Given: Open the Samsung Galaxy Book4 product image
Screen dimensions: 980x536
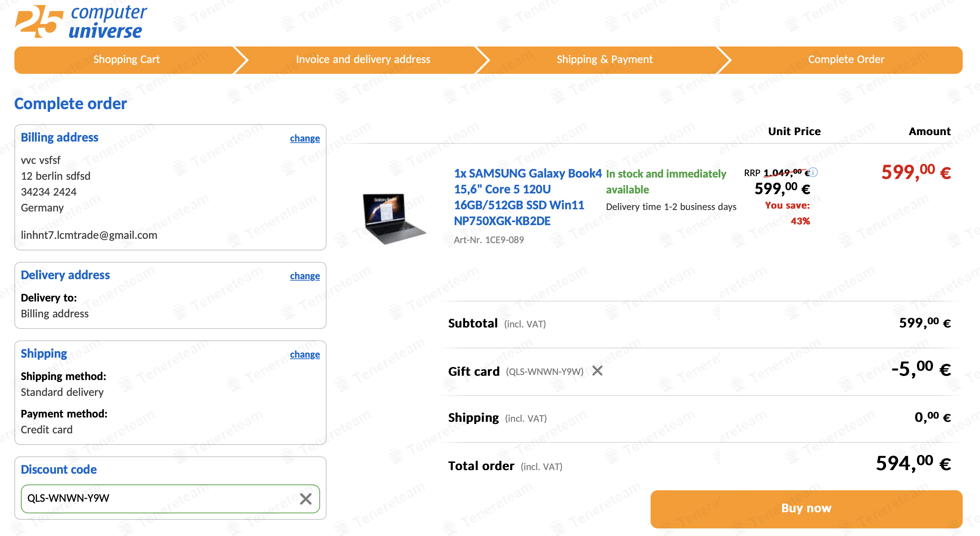Looking at the screenshot, I should tap(394, 218).
